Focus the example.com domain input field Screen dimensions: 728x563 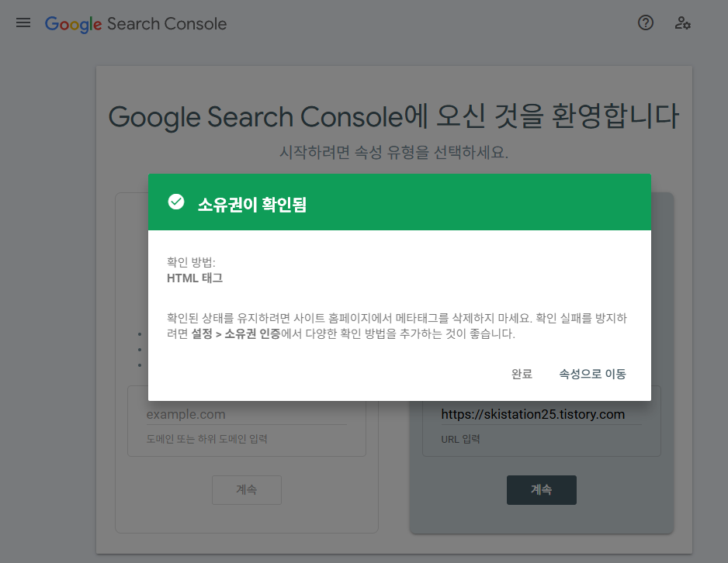point(247,414)
